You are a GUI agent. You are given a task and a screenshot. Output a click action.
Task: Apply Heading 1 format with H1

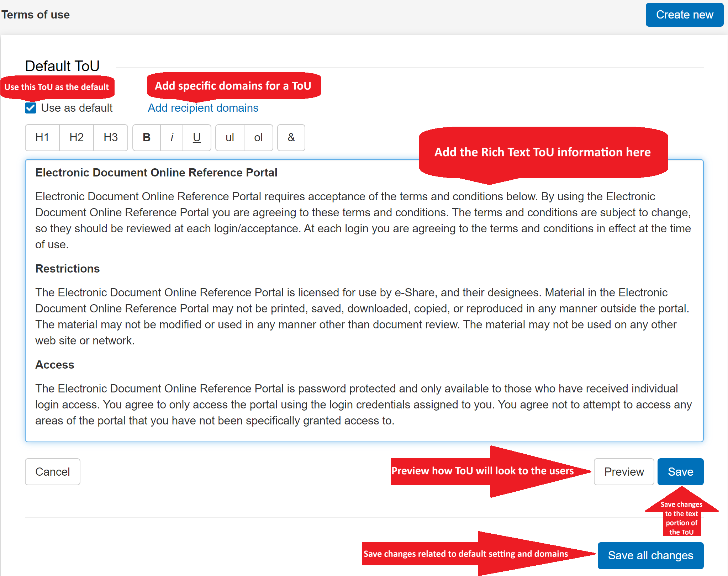(x=42, y=138)
